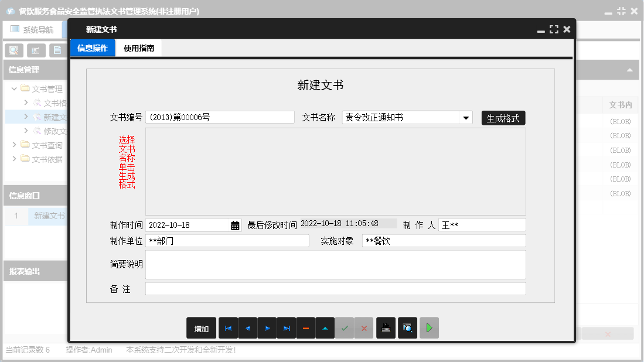Click the magnifier icon above 信息管理 panel

point(13,50)
